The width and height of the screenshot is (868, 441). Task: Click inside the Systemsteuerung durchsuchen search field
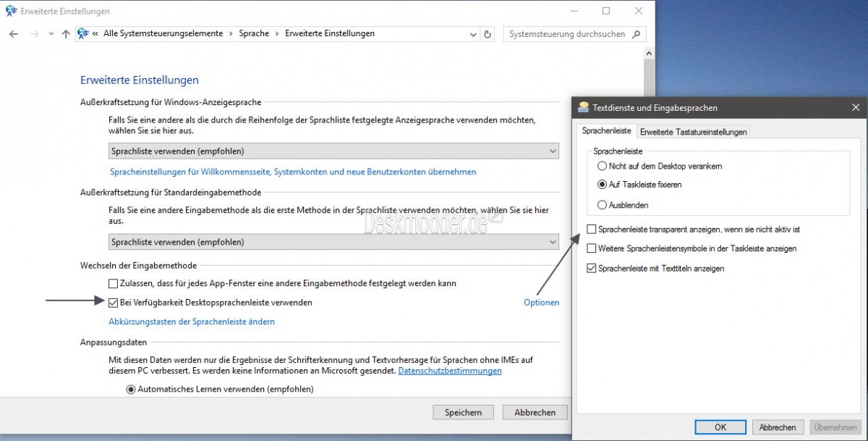[564, 33]
